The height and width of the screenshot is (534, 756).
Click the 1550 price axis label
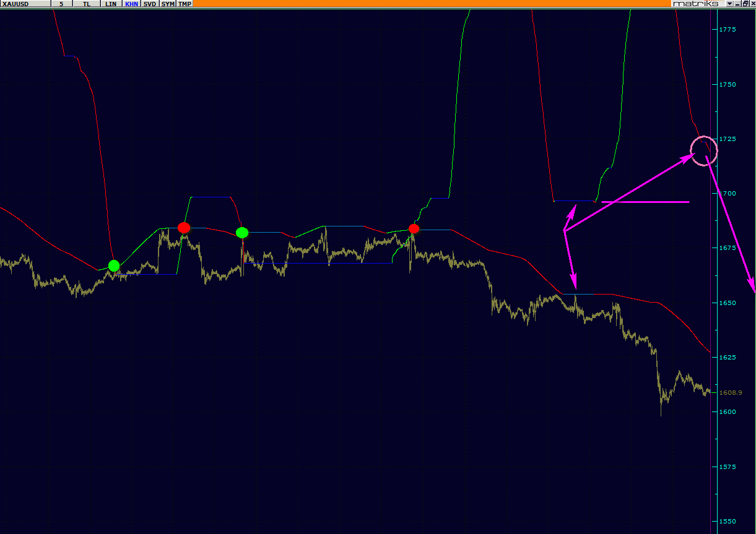pos(728,521)
